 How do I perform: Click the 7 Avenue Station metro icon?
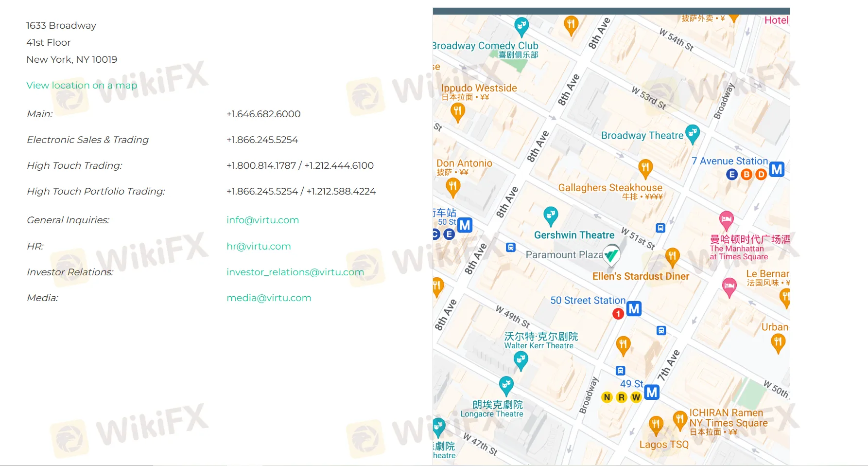(x=777, y=169)
